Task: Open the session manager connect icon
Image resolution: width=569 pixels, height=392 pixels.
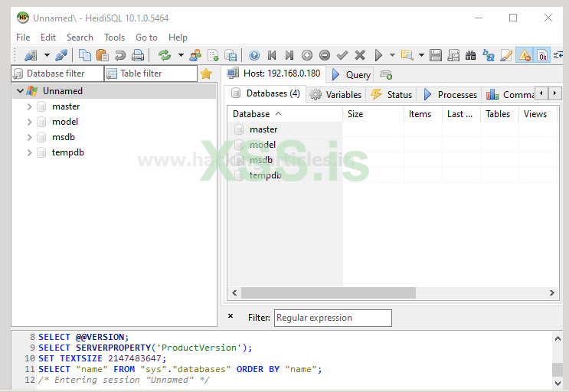Action: 31,55
